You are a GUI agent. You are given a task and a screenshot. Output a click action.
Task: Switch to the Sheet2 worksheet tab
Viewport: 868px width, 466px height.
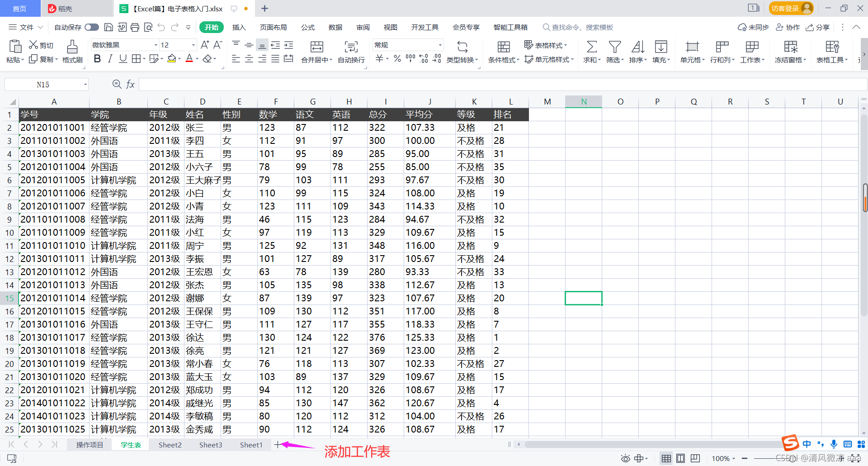point(170,445)
